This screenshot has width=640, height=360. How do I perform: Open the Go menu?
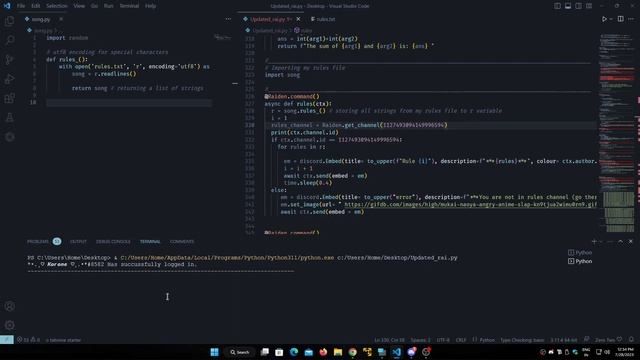pos(94,6)
